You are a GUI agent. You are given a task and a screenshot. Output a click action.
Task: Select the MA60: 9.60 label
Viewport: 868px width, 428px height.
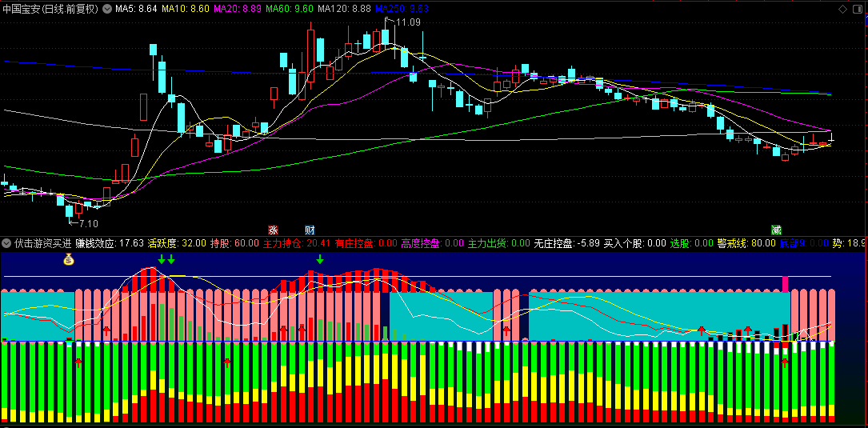[x=290, y=9]
